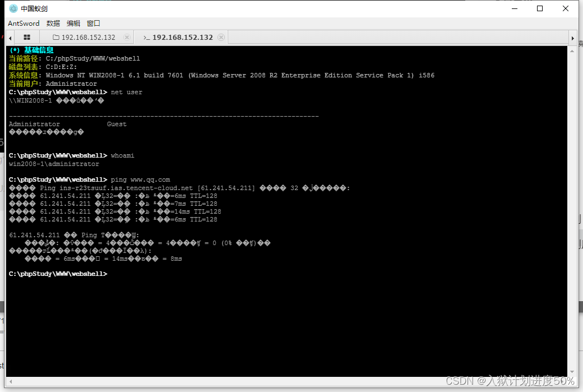583x392 pixels.
Task: Click the ping reply line with 14ms
Action: [x=115, y=211]
